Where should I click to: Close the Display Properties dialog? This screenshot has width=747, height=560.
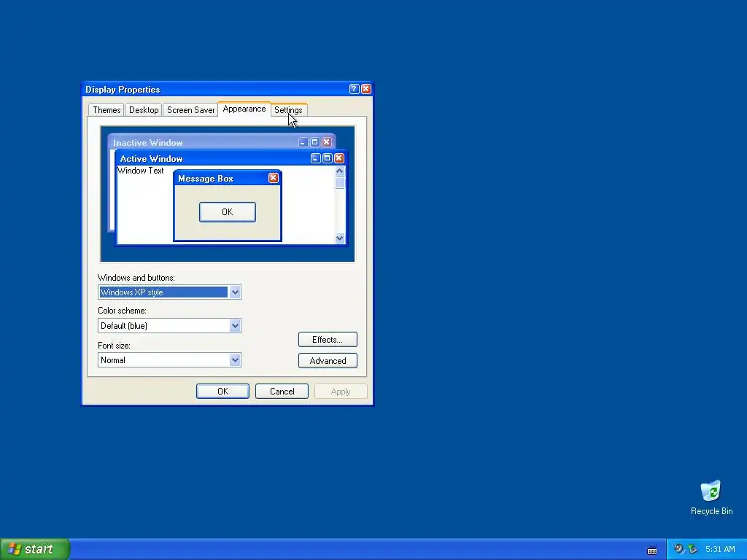(366, 89)
